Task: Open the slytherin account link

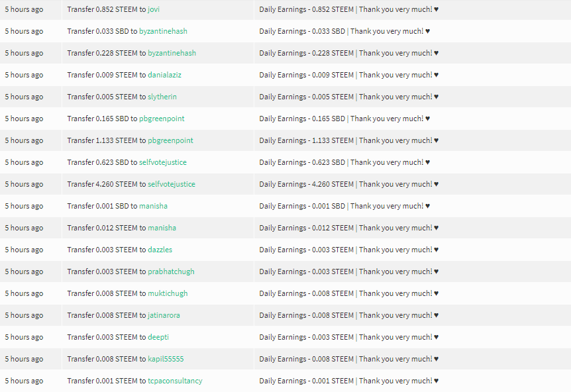Action: click(162, 97)
